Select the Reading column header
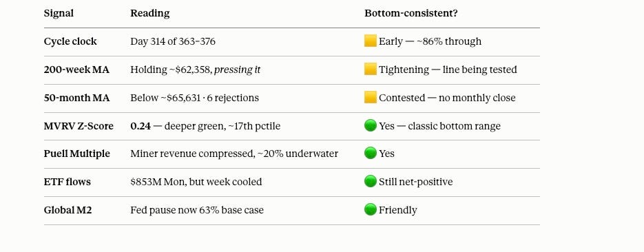Image resolution: width=644 pixels, height=252 pixels. (x=150, y=13)
